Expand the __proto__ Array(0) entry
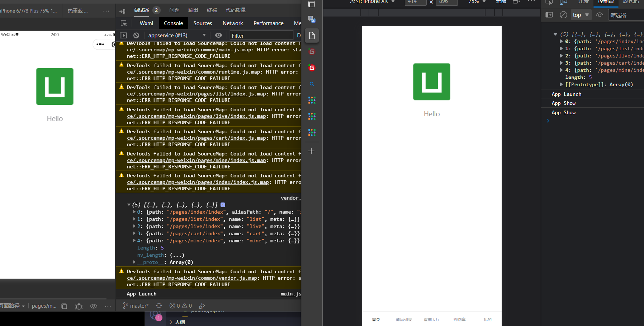644x326 pixels. [x=134, y=262]
